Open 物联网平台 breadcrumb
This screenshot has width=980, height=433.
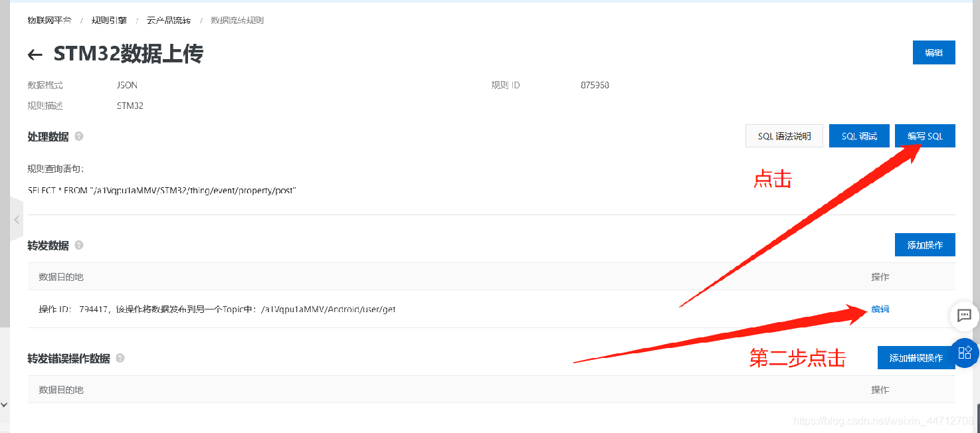pyautogui.click(x=49, y=21)
